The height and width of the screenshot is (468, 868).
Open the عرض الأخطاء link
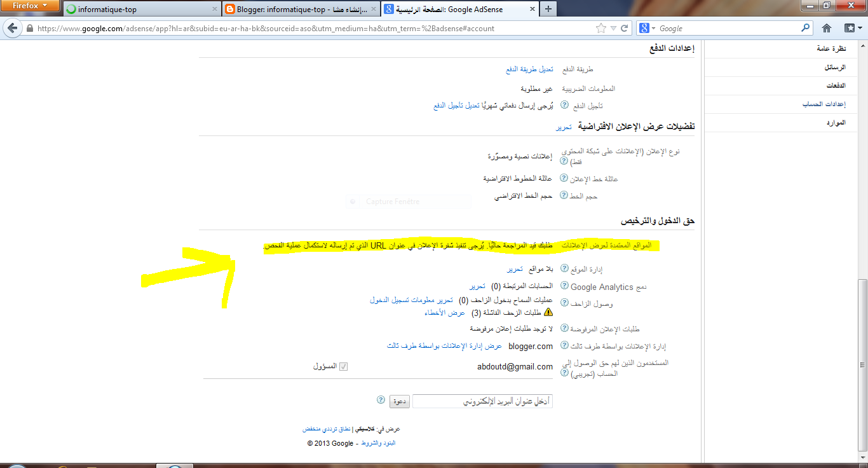(445, 312)
